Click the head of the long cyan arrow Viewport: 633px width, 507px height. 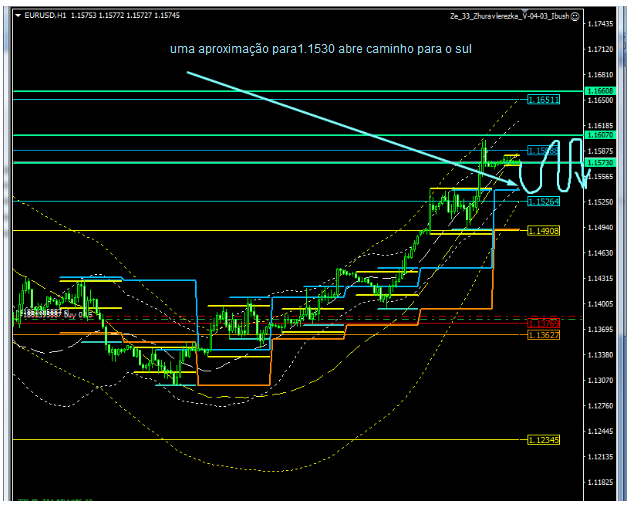coord(512,183)
